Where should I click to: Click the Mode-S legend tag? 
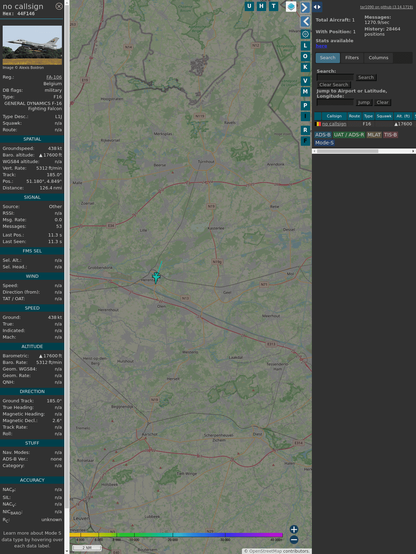coord(324,143)
